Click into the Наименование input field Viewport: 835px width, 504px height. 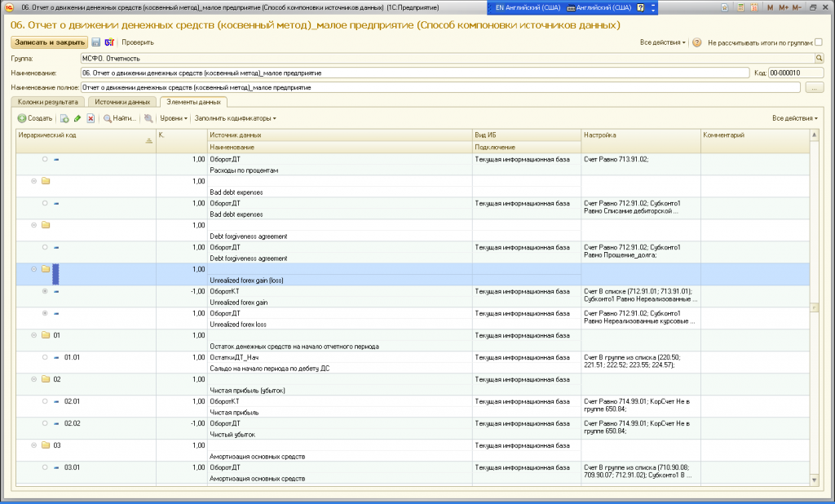point(415,73)
